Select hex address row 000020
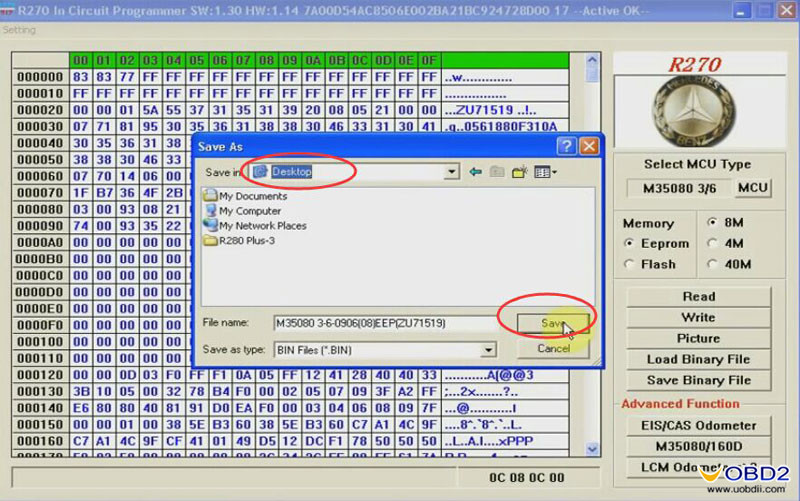The height and width of the screenshot is (501, 800). point(40,110)
